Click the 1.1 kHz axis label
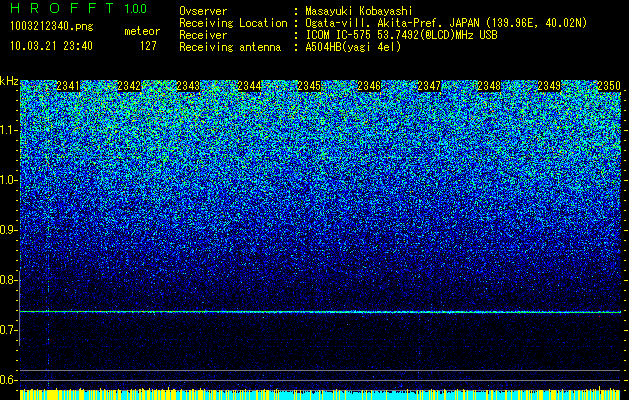The width and height of the screenshot is (629, 400). tap(9, 130)
